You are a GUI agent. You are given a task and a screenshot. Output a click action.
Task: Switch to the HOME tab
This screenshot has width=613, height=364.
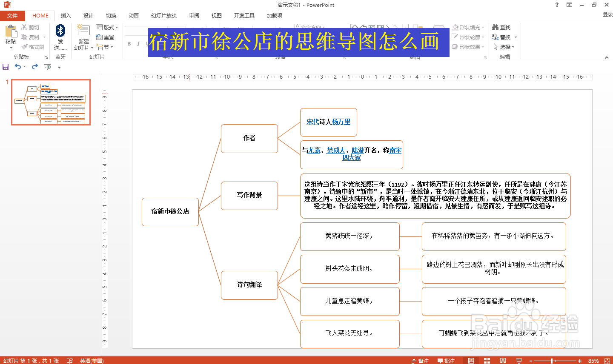[40, 15]
